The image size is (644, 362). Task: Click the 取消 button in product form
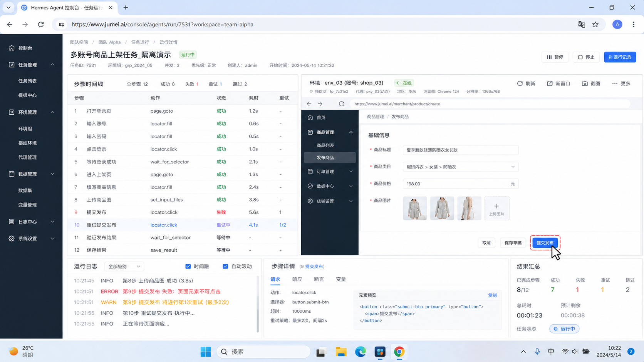coord(486,243)
